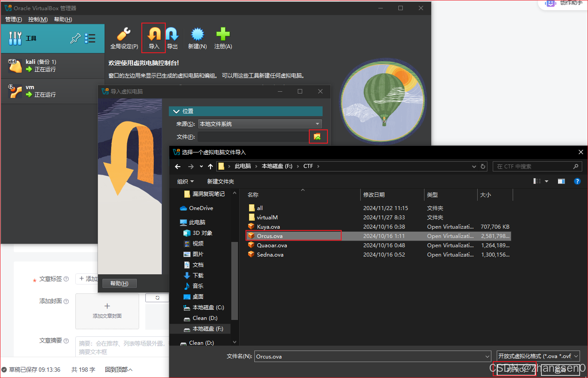Viewport: 588px width, 378px height.
Task: Click the 在 CTF 中搜索 search box
Action: pyautogui.click(x=533, y=167)
